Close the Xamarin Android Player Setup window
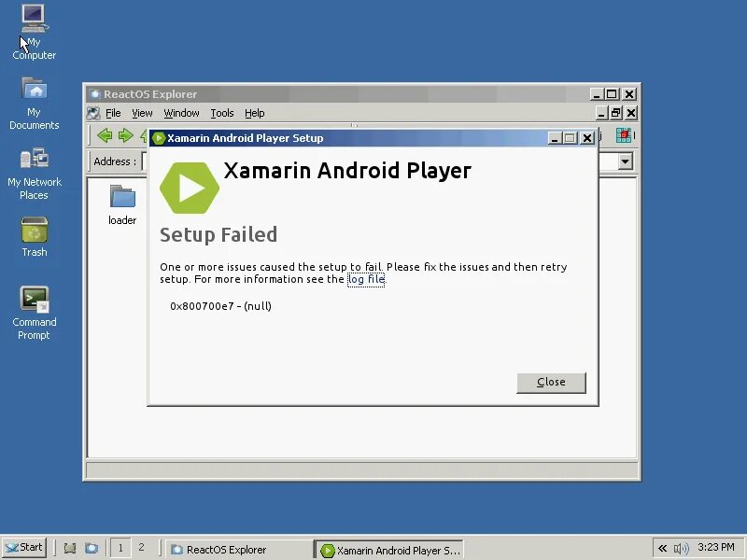This screenshot has height=560, width=747. [x=587, y=138]
